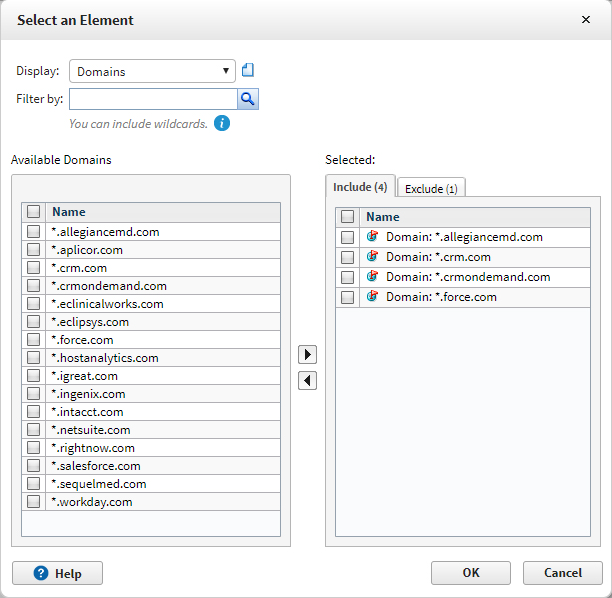
Task: Tick checkbox for Domain: *.crmondemand.com in Selected
Action: click(x=347, y=277)
